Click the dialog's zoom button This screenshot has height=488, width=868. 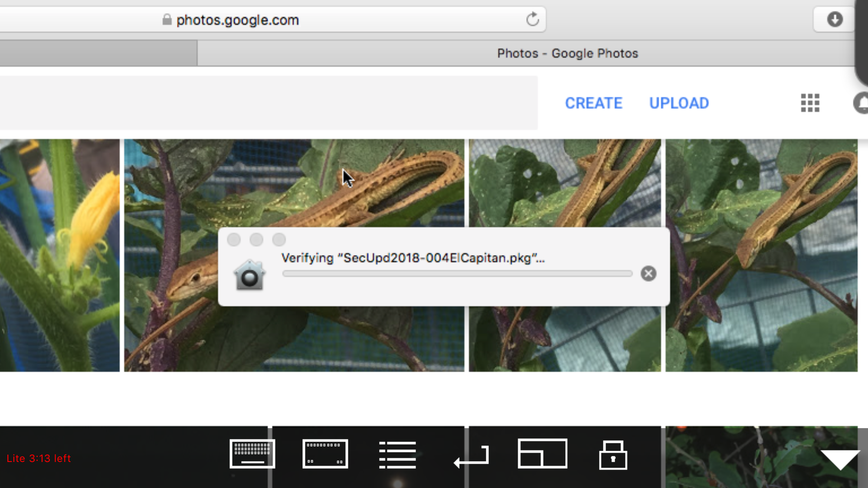tap(279, 239)
